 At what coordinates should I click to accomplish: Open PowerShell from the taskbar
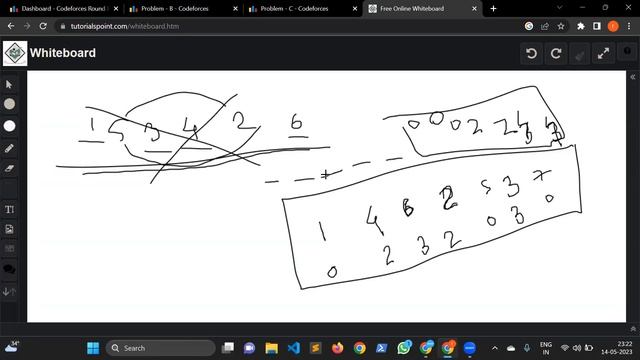click(382, 348)
